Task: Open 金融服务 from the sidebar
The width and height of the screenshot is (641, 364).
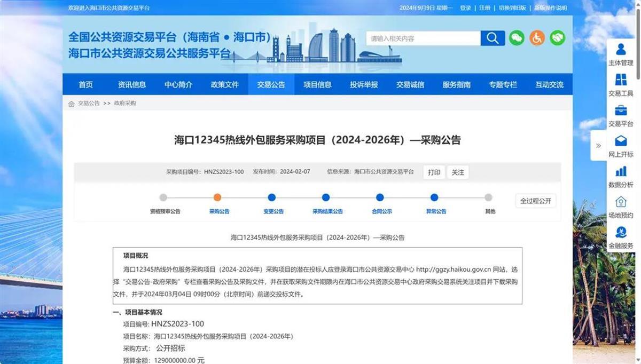Action: point(621,236)
